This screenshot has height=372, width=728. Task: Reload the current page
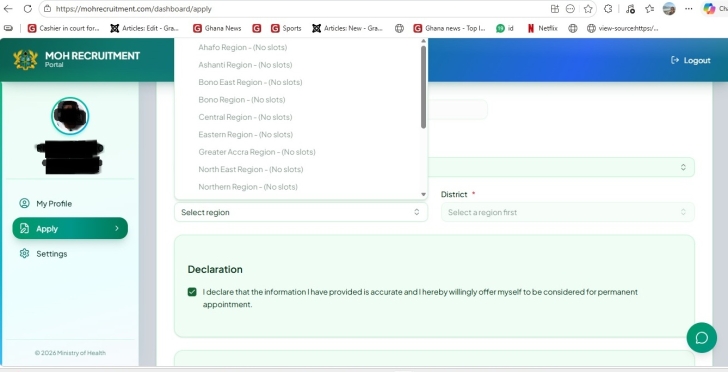point(27,8)
